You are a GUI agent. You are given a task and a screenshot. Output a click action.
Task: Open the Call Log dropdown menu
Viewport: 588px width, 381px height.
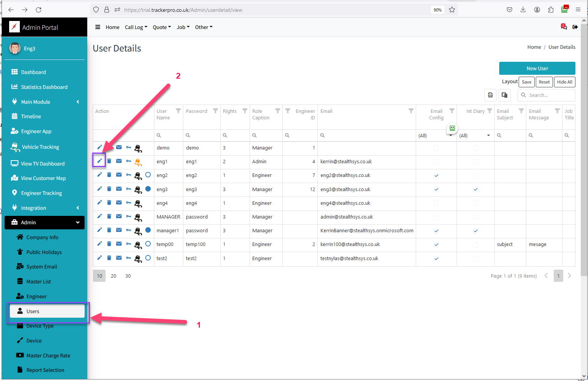coord(136,27)
